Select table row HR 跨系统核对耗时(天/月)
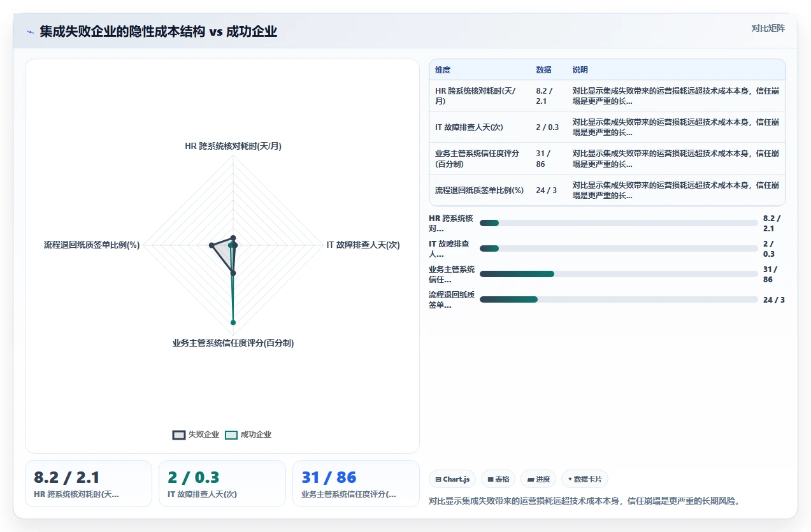Viewport: 811px width, 532px height. (x=607, y=96)
